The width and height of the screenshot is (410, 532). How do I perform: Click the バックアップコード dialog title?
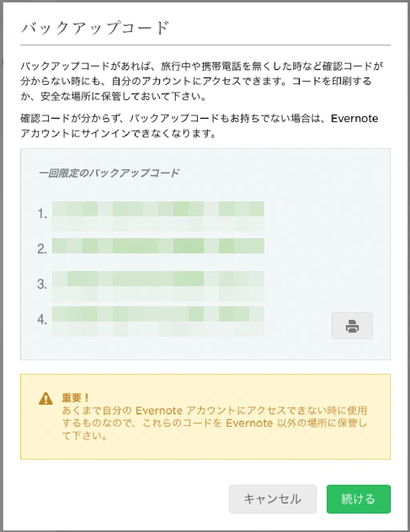[x=95, y=28]
